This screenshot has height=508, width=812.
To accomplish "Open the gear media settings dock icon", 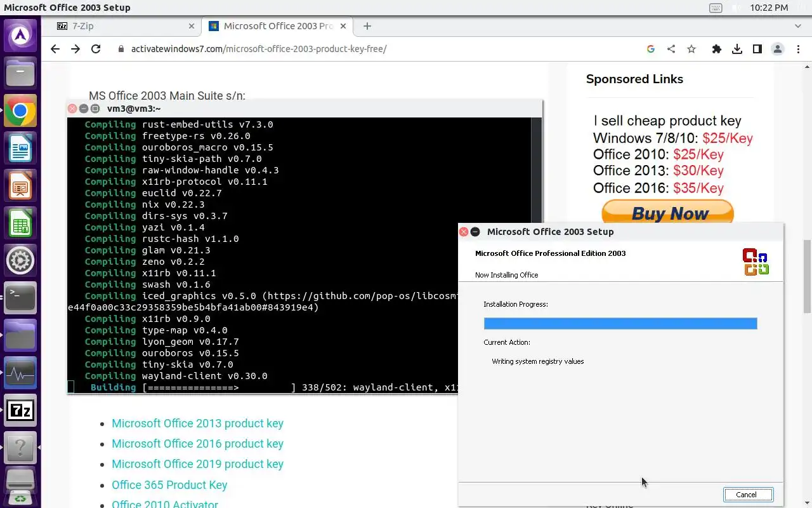I will pos(20,261).
